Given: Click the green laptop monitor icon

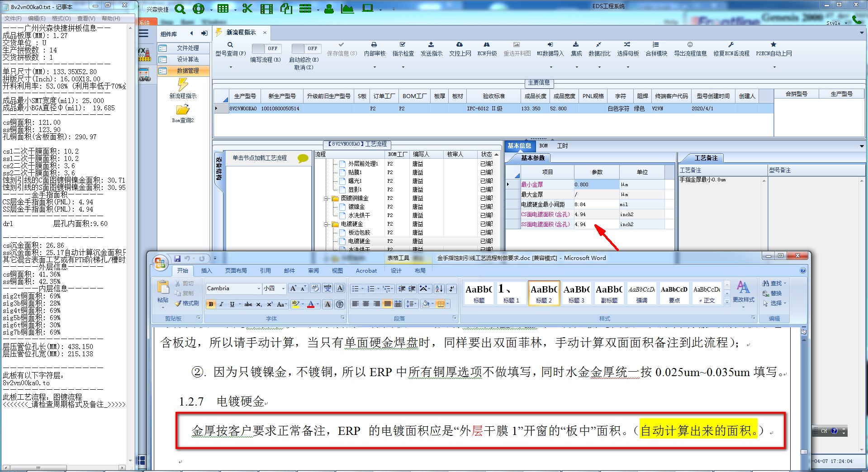Looking at the screenshot, I should point(368,8).
